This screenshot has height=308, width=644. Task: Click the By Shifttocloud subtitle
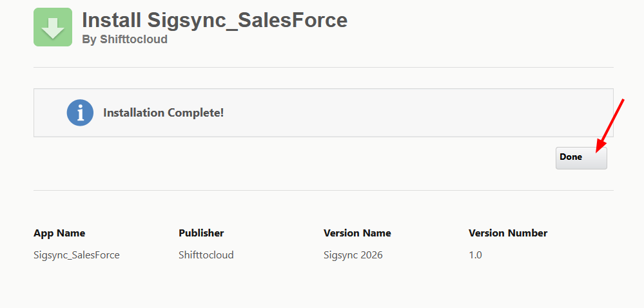click(125, 39)
